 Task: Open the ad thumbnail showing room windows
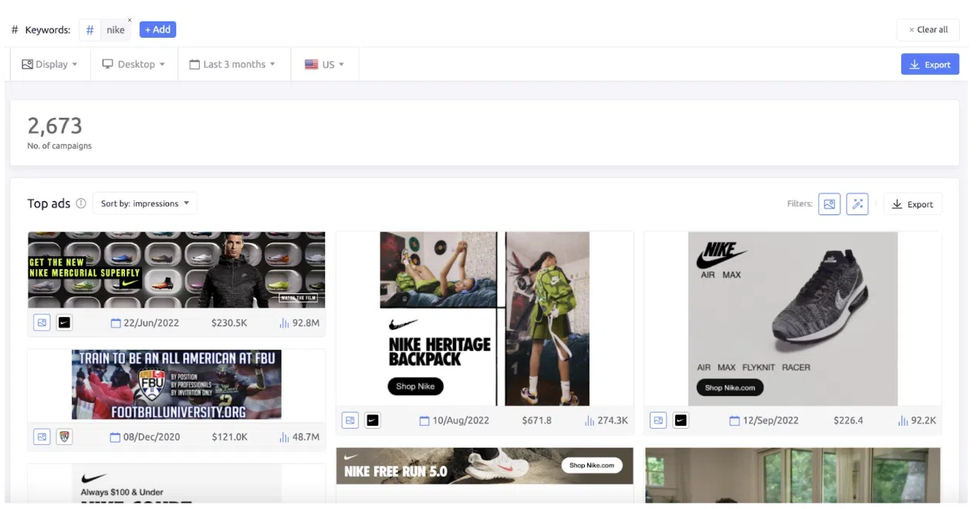coord(792,475)
